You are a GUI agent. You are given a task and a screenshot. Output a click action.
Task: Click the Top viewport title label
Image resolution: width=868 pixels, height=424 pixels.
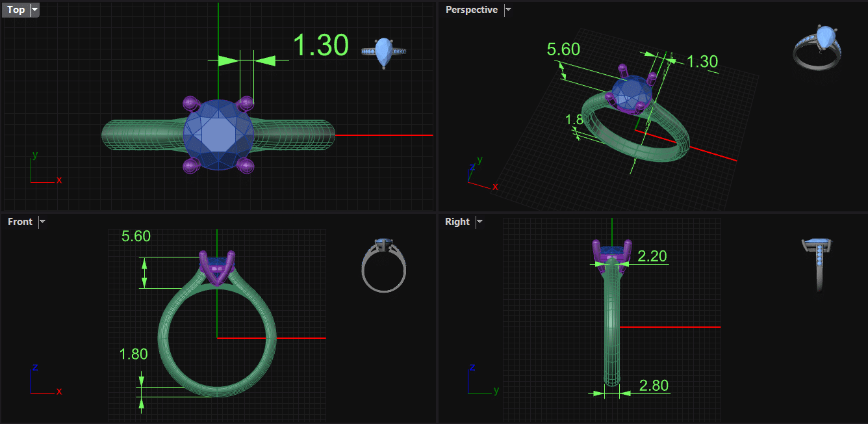16,10
